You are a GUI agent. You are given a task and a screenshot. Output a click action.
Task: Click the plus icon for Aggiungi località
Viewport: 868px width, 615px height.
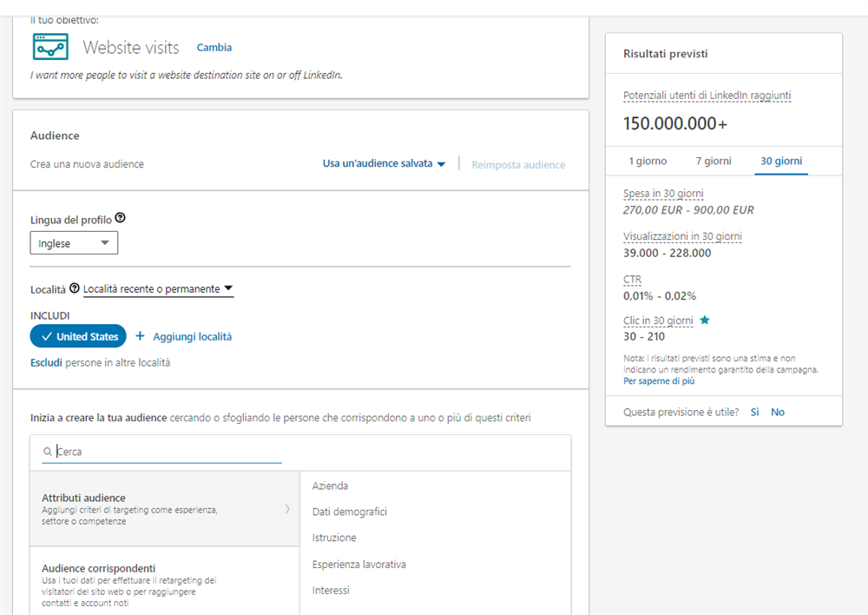(x=140, y=336)
